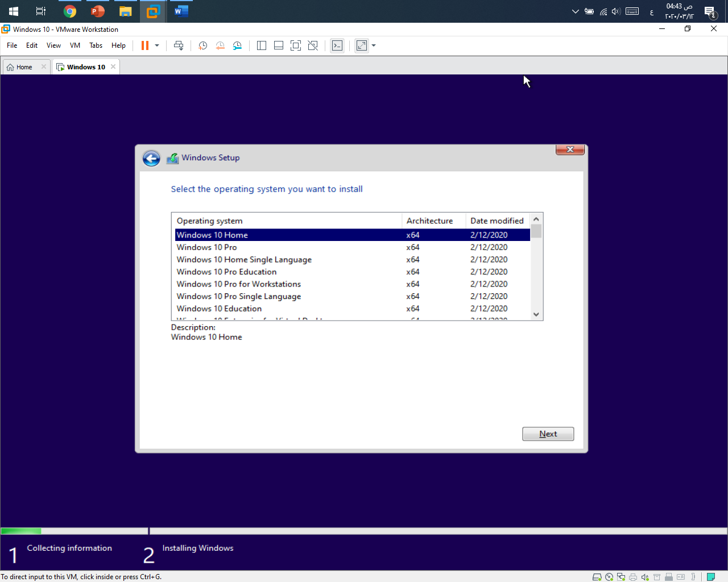Open the File menu

click(12, 45)
